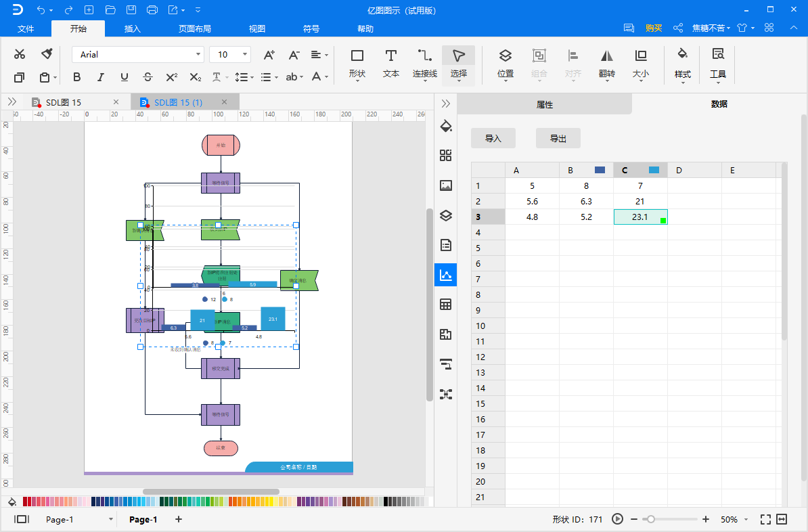Click column B dark blue color swatch
Screen dimensions: 808x532
click(600, 170)
